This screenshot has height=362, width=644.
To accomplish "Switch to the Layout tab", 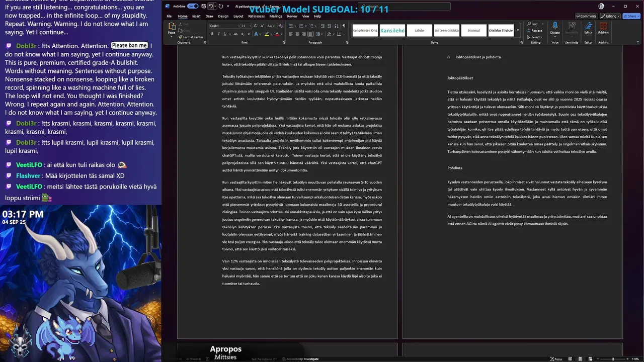I will [238, 16].
